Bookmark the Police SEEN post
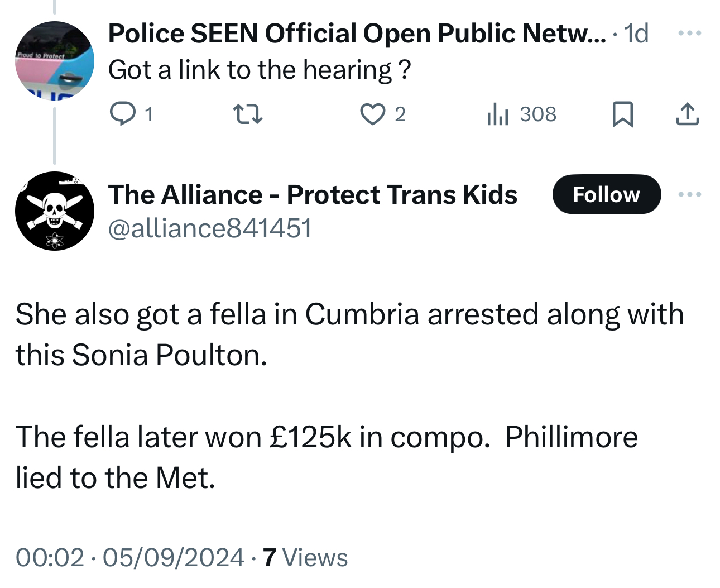Screen dimensions: 720x588 [x=623, y=114]
